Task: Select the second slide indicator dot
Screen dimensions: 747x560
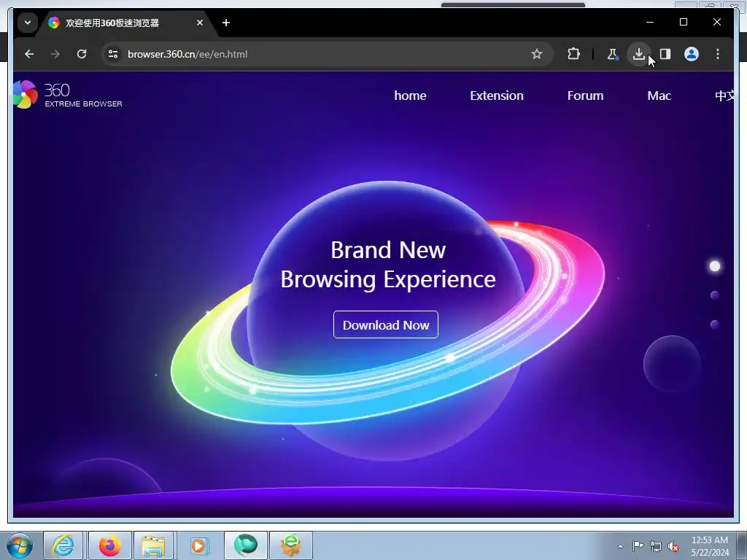Action: point(715,295)
